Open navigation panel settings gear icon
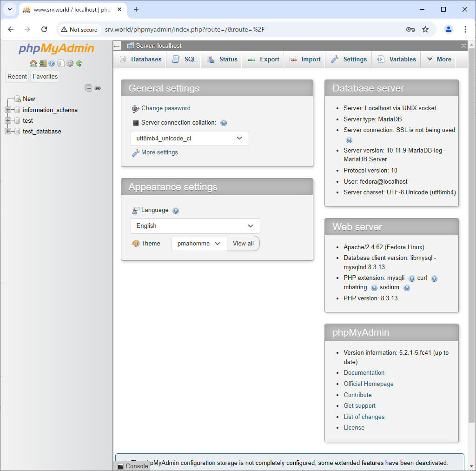This screenshot has height=471, width=476. 70,63
